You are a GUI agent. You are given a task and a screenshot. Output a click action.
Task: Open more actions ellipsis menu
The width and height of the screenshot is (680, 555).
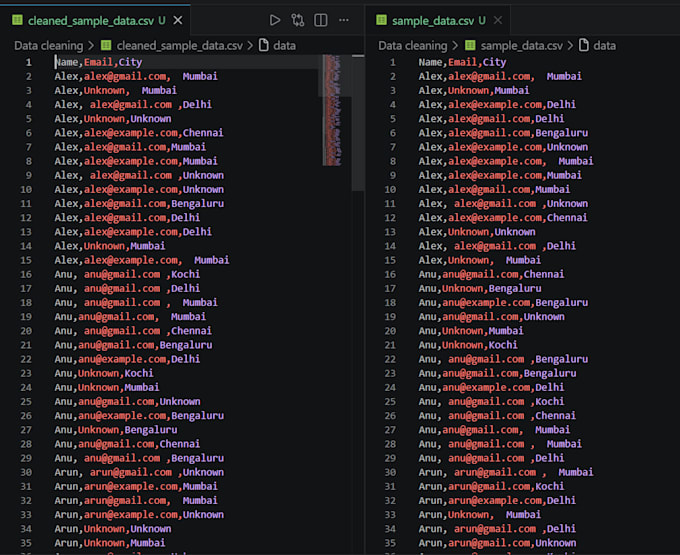pos(344,20)
